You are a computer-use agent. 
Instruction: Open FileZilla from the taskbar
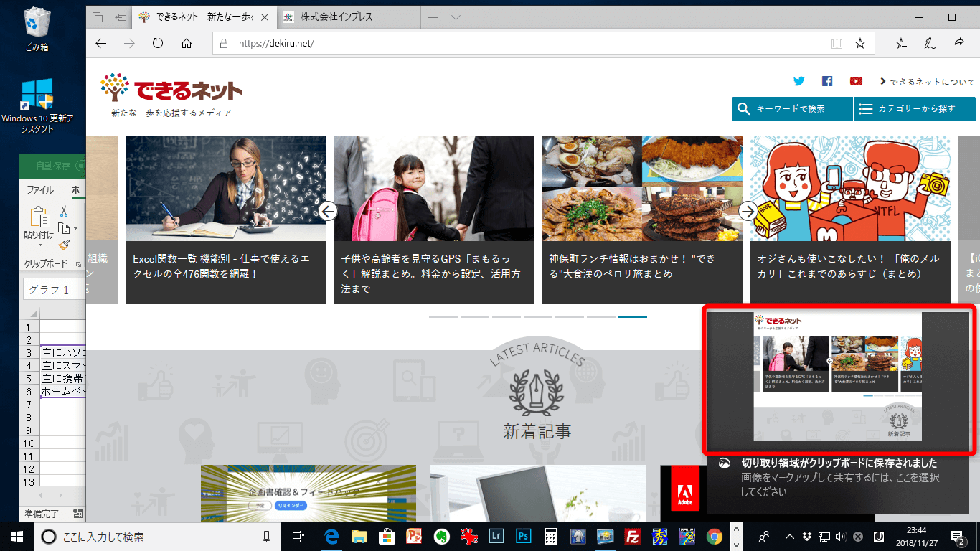pos(632,536)
